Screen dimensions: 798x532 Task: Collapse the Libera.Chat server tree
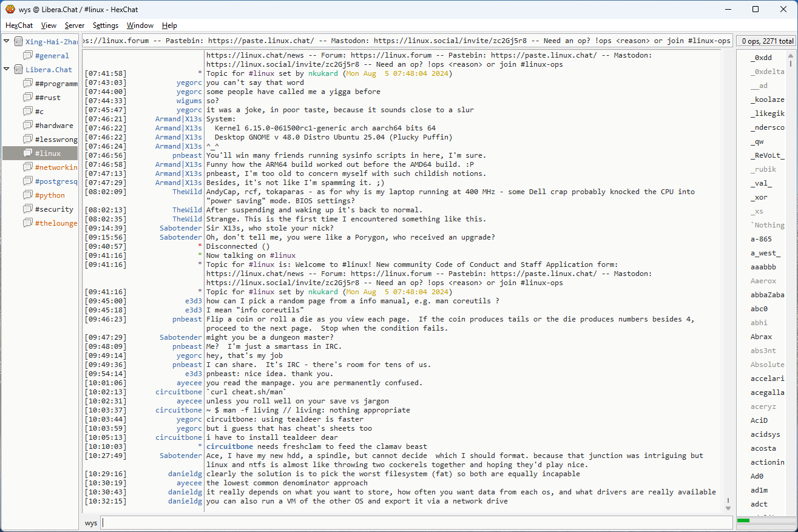click(7, 70)
